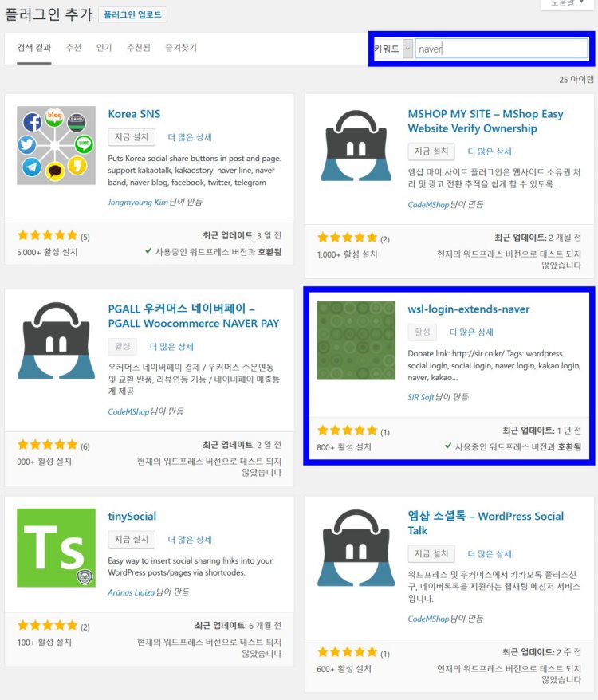Install Korea SNS with 지금 설치

[x=132, y=137]
